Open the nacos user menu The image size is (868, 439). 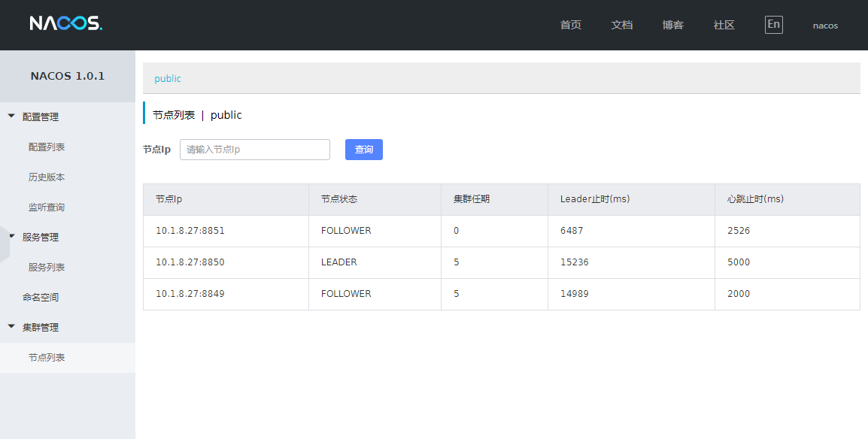(825, 26)
